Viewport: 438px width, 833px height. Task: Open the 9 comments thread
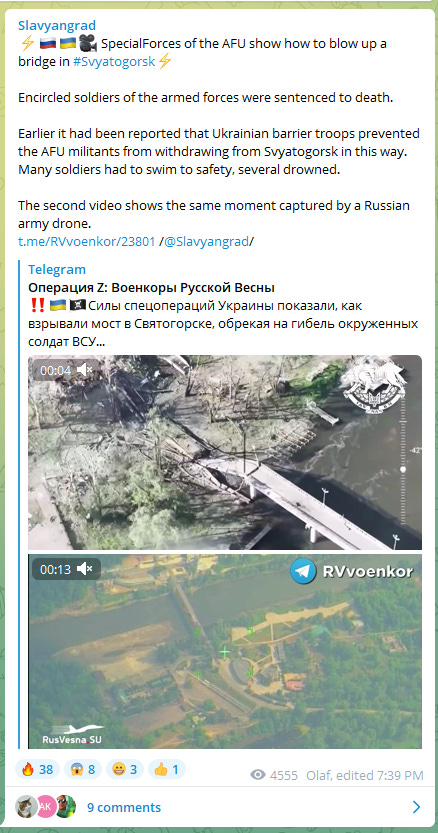[124, 808]
